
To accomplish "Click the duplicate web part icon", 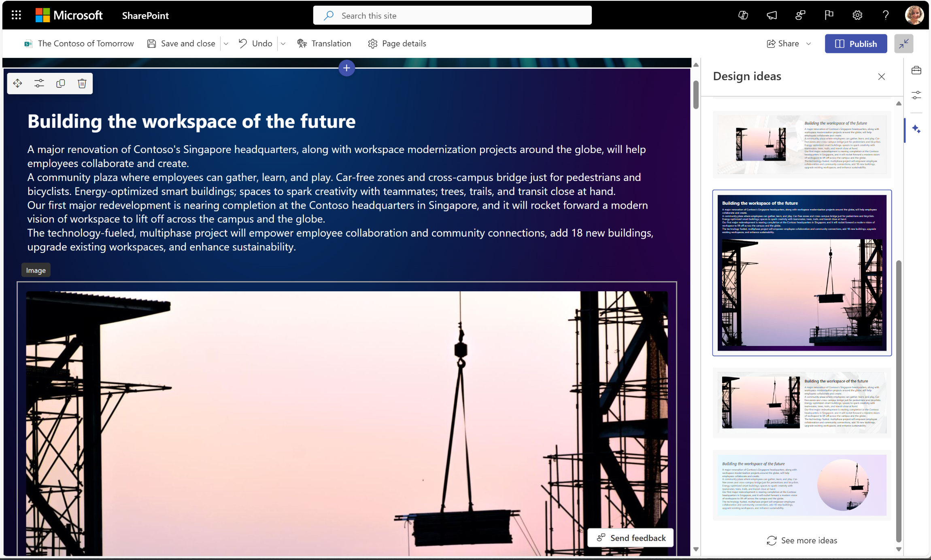I will 61,84.
